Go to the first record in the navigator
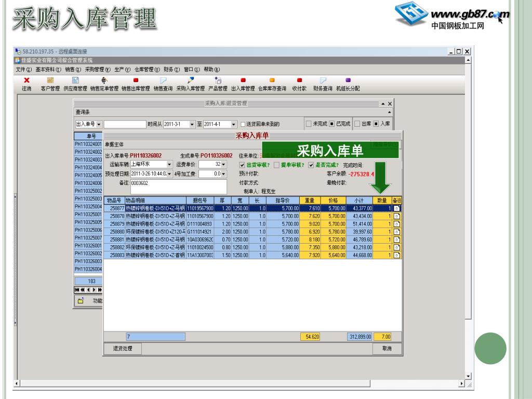This screenshot has width=532, height=399. click(x=77, y=290)
